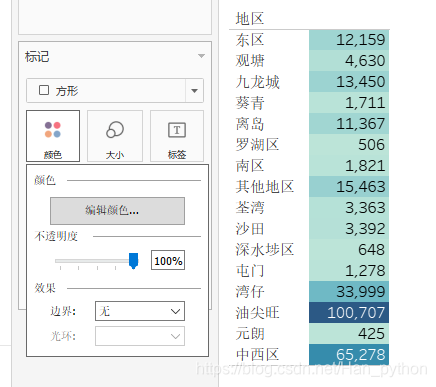
Task: Open the 边界 border dropdown
Action: [140, 311]
